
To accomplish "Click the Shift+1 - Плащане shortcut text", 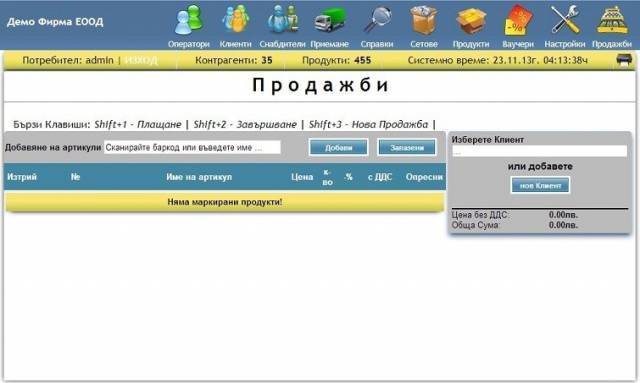I will (x=138, y=124).
